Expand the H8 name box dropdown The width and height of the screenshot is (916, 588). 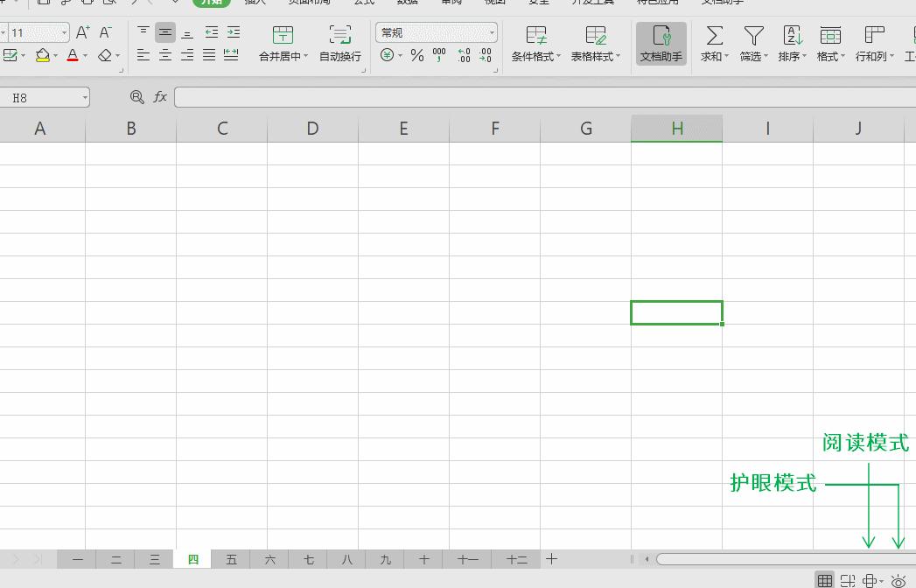(85, 98)
